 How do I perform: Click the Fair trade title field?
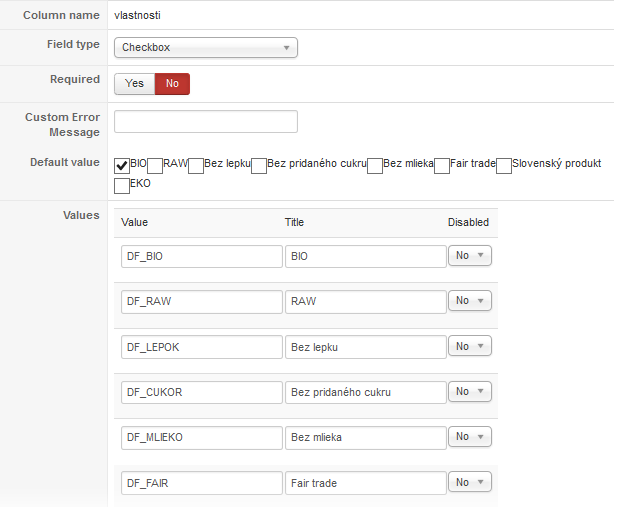pyautogui.click(x=365, y=482)
